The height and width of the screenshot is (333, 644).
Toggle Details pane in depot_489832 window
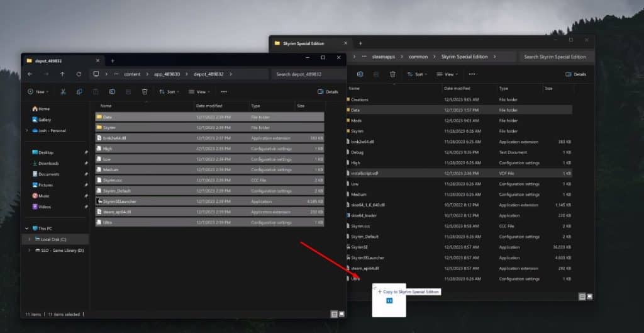pyautogui.click(x=328, y=92)
